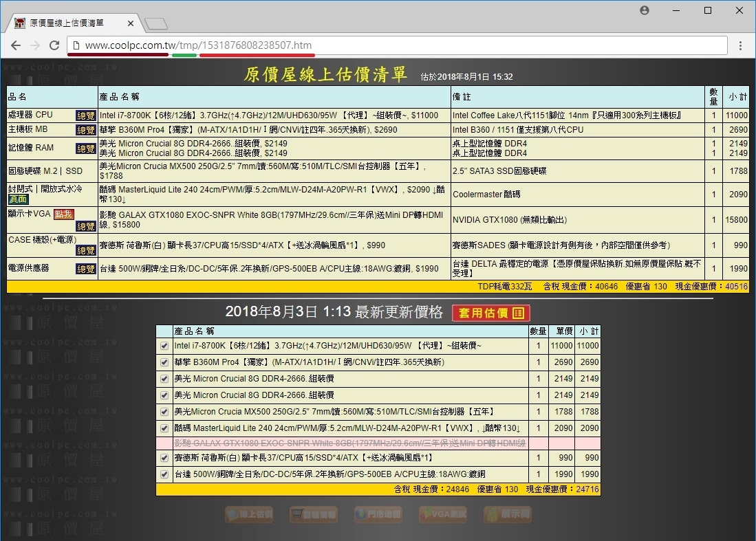Click the NVIDIA GTX1080 (無類比輸出) note

510,220
